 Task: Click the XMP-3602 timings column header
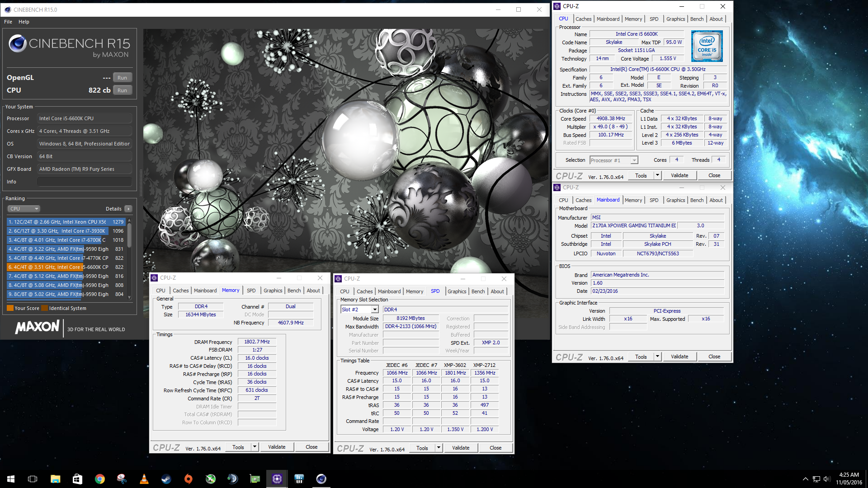coord(455,365)
